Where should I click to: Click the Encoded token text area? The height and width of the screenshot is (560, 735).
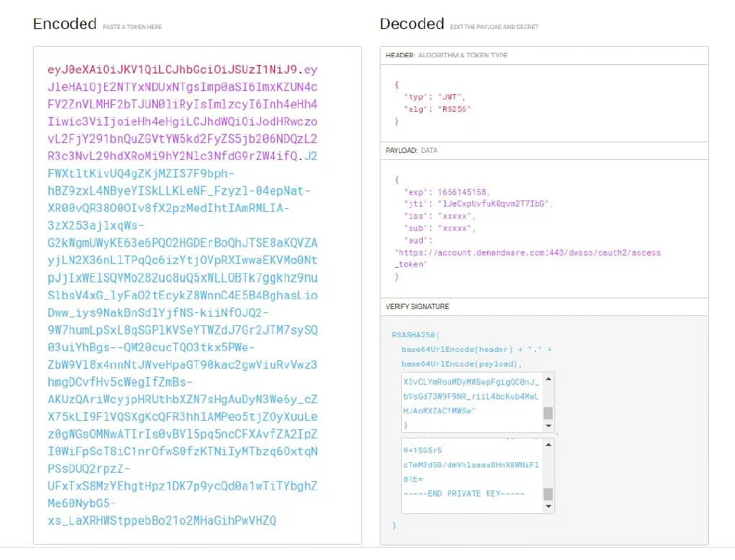[x=198, y=295]
